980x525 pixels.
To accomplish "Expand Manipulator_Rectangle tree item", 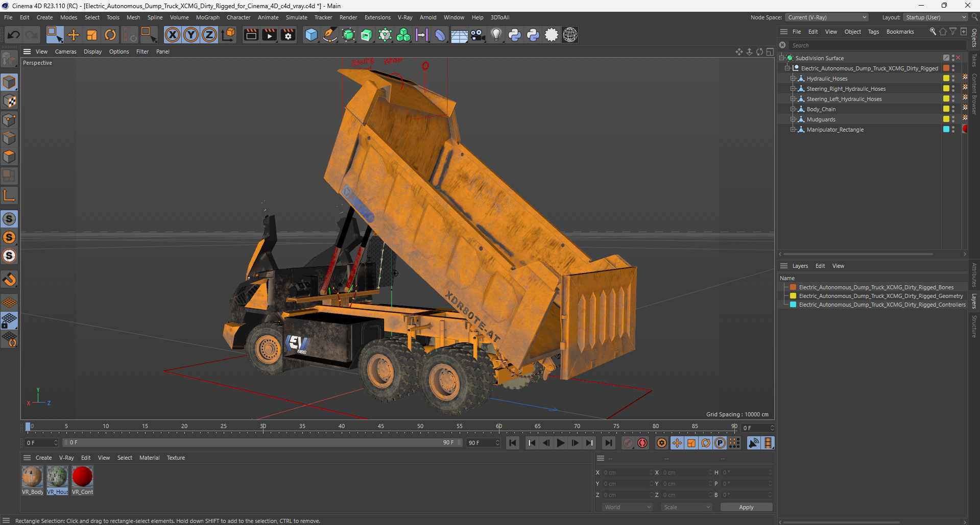I will (x=793, y=130).
